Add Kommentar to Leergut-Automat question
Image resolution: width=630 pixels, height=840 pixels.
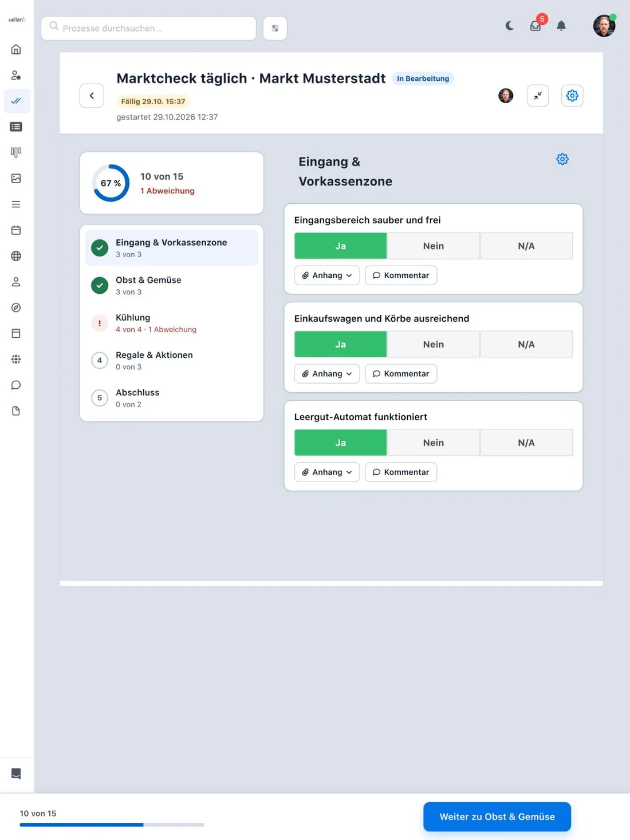click(x=401, y=472)
